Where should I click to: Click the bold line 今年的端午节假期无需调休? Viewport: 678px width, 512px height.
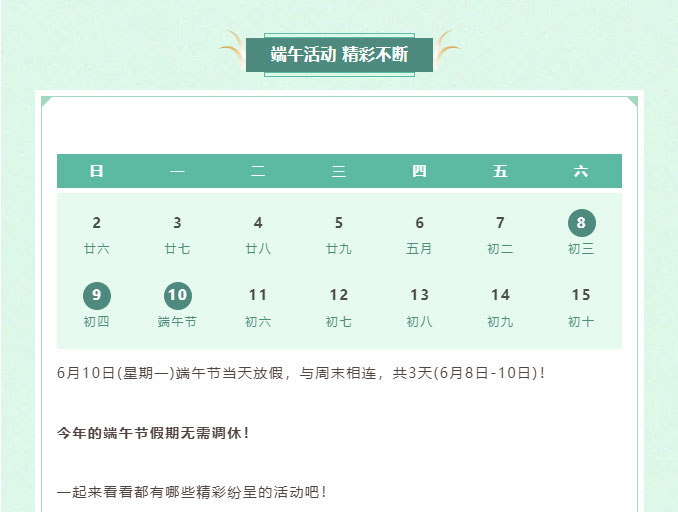[x=154, y=433]
